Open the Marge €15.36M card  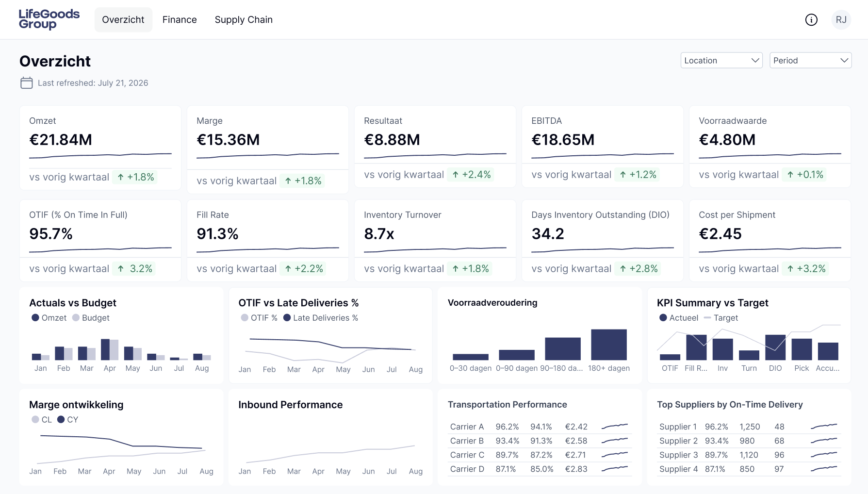pos(268,149)
